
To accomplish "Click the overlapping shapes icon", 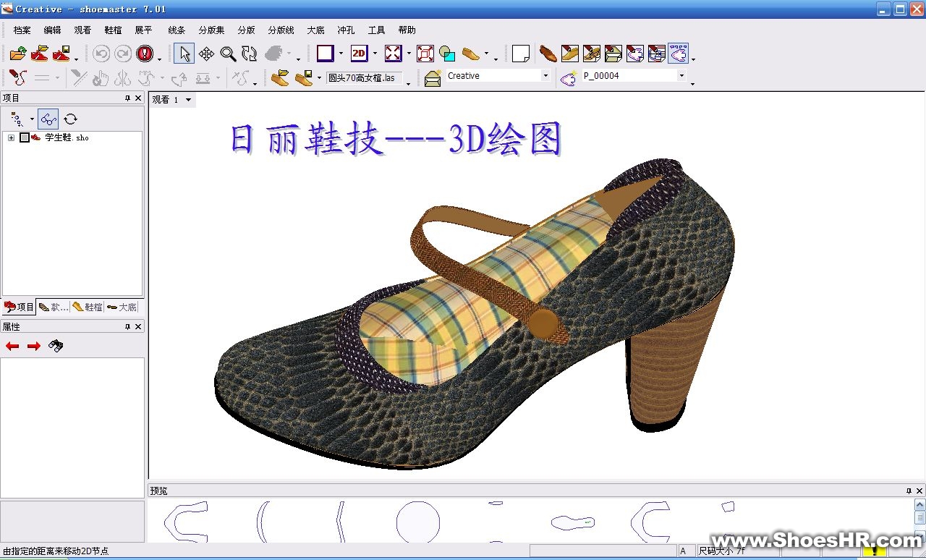I will click(x=447, y=54).
